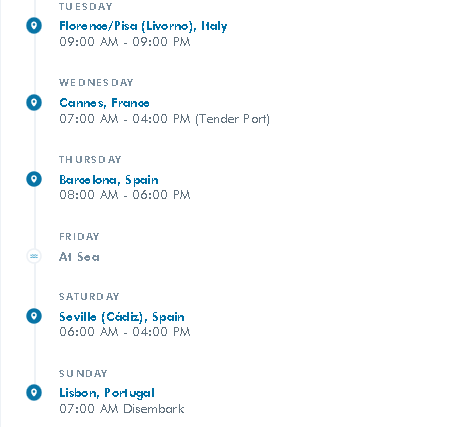Click the SATURDAY day heading
The width and height of the screenshot is (463, 427).
(89, 297)
